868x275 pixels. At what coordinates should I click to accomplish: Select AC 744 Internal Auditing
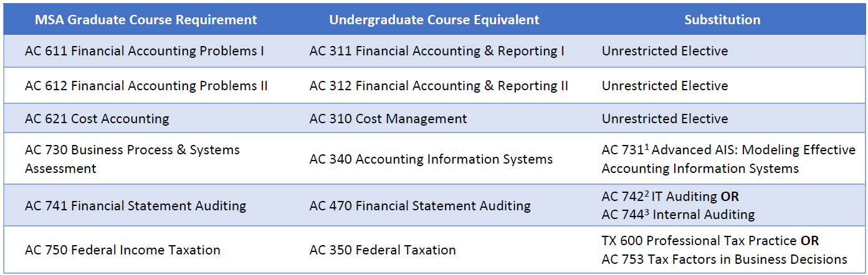pos(678,215)
